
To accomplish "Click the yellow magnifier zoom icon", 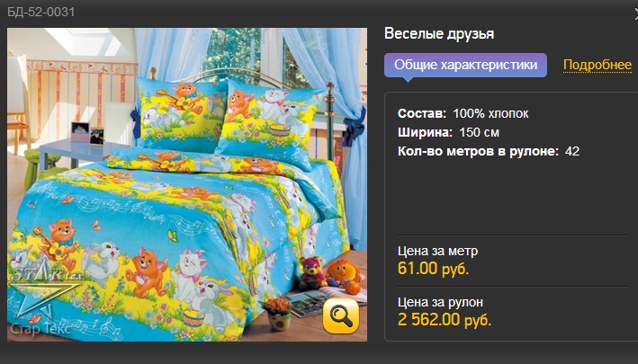I will point(340,315).
